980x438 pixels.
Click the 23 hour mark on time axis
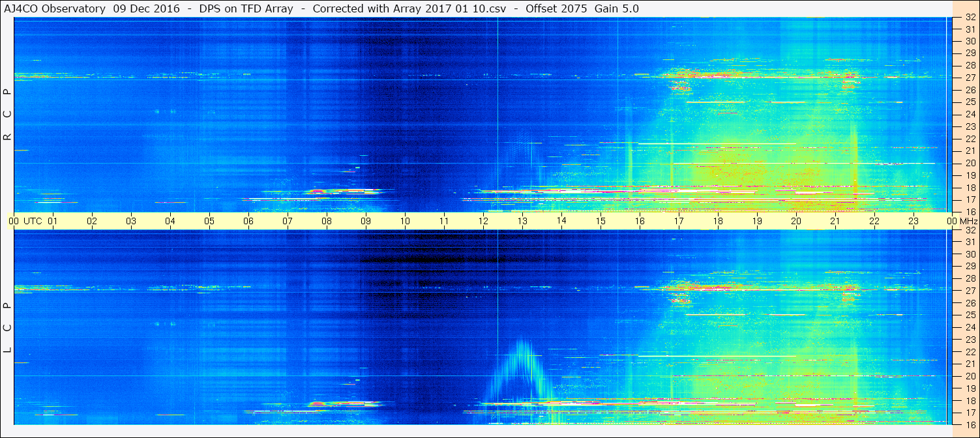click(x=913, y=221)
